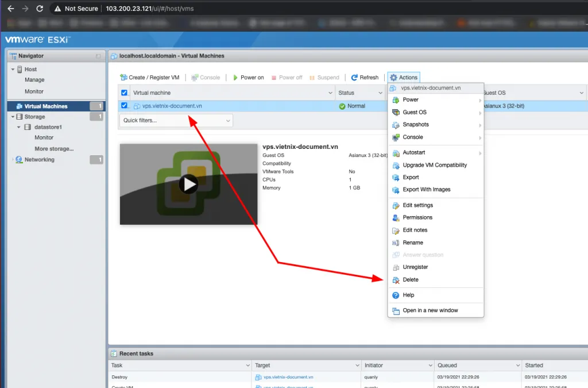
Task: Click the Refresh toolbar button
Action: [365, 77]
